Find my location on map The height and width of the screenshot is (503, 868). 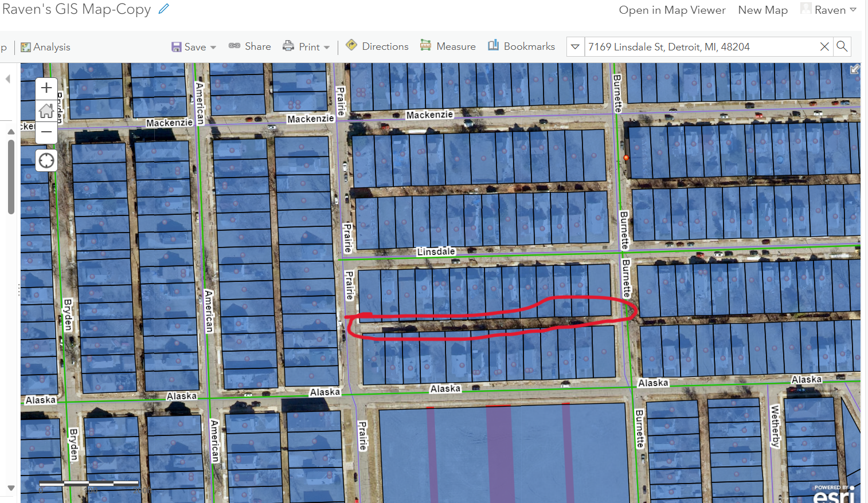(46, 161)
